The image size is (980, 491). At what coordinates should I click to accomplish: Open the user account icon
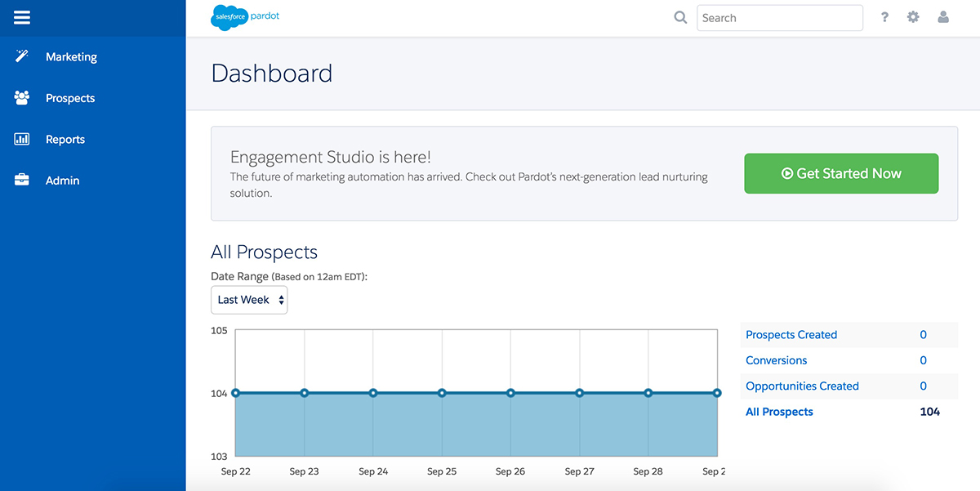(x=943, y=17)
